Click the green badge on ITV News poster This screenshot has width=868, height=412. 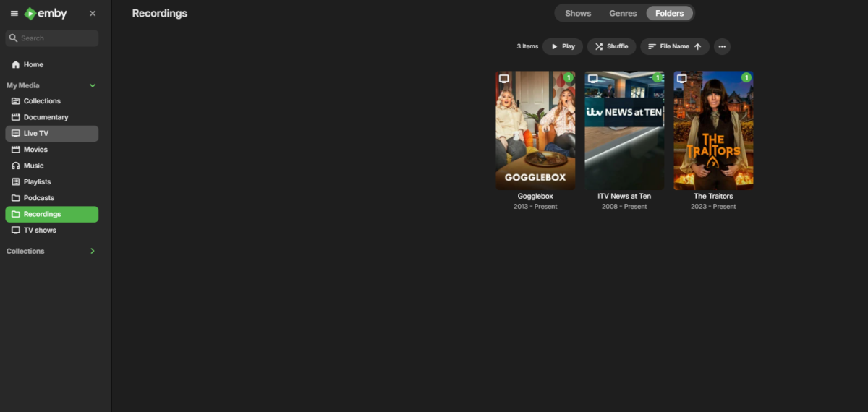coord(658,77)
